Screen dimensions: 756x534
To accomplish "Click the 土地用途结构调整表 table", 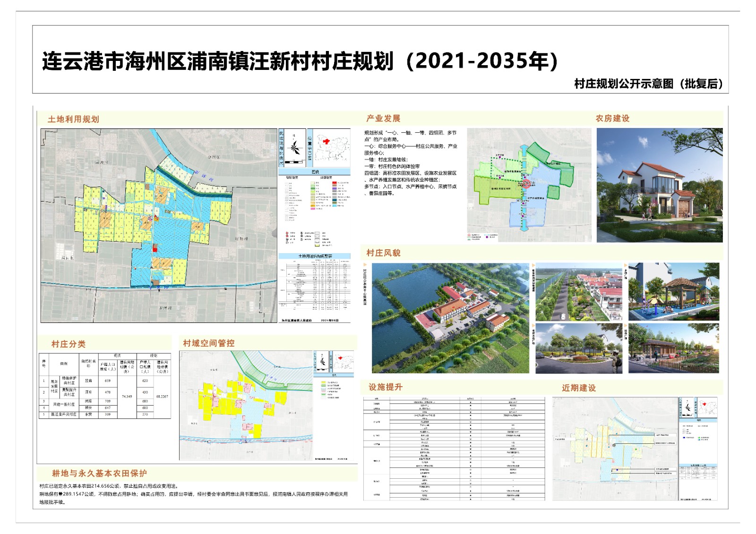I will point(315,286).
